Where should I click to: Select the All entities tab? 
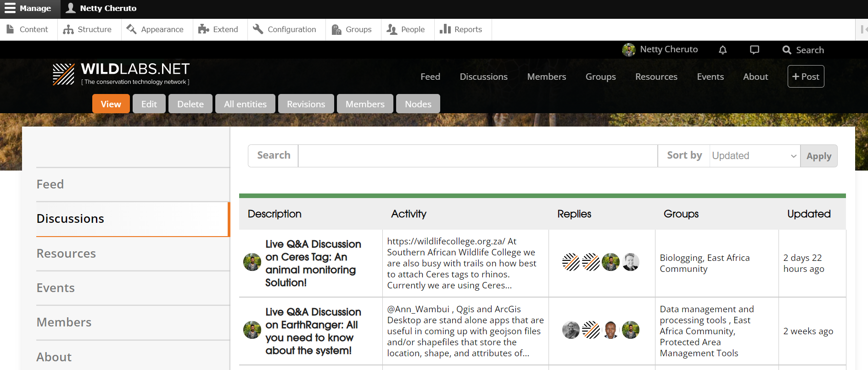(245, 104)
